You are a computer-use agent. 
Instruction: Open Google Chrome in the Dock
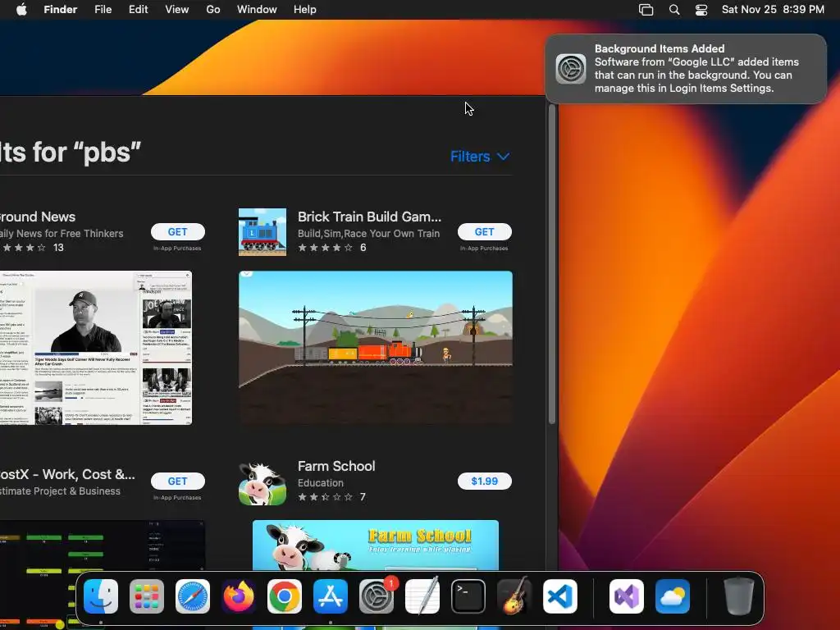point(285,596)
